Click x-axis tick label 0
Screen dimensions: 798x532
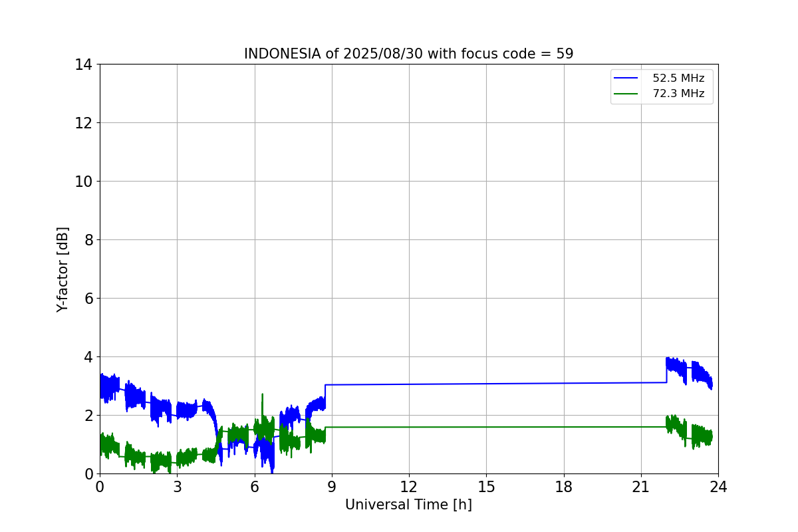pos(100,487)
